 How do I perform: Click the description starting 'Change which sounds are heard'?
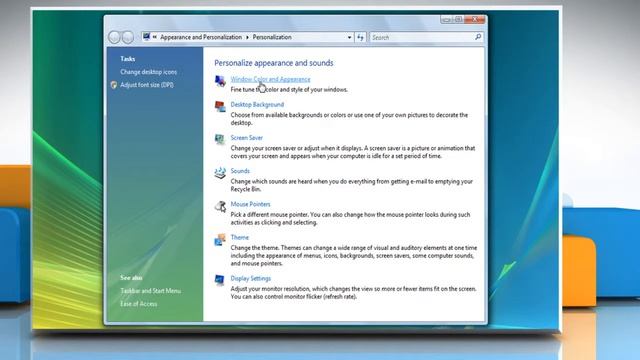[x=351, y=185]
